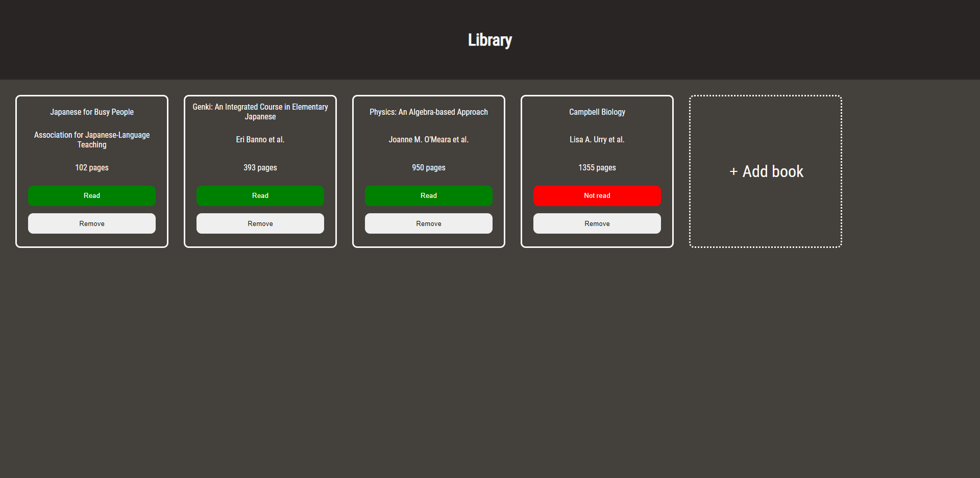The image size is (980, 478).
Task: Click the 950 pages label
Action: pyautogui.click(x=428, y=167)
